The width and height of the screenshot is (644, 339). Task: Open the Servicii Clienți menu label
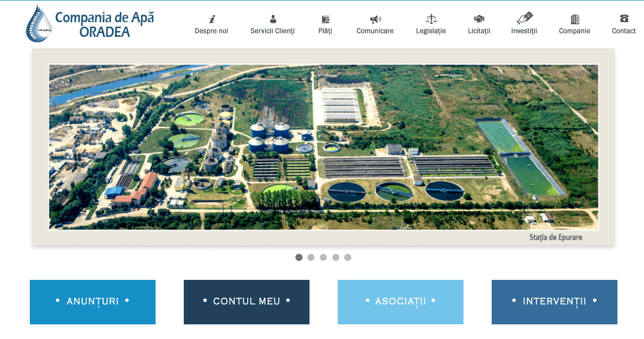point(273,31)
